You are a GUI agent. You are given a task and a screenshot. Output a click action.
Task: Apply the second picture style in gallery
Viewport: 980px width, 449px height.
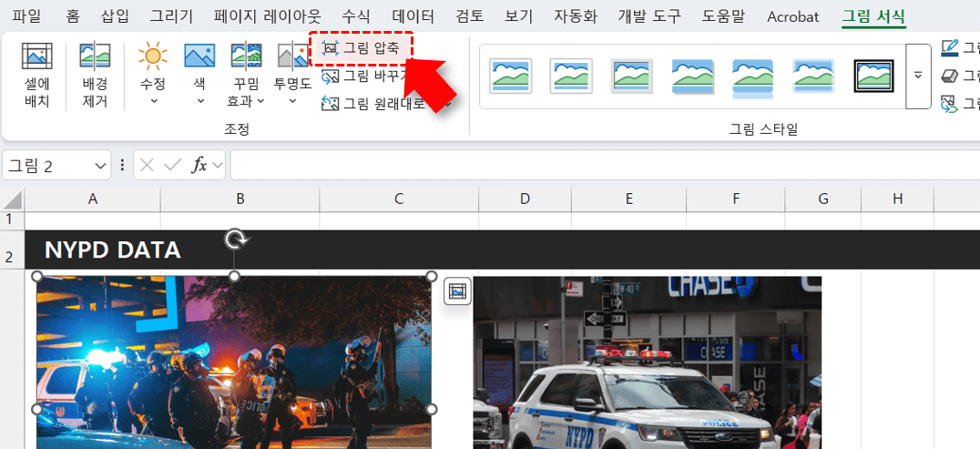[571, 76]
